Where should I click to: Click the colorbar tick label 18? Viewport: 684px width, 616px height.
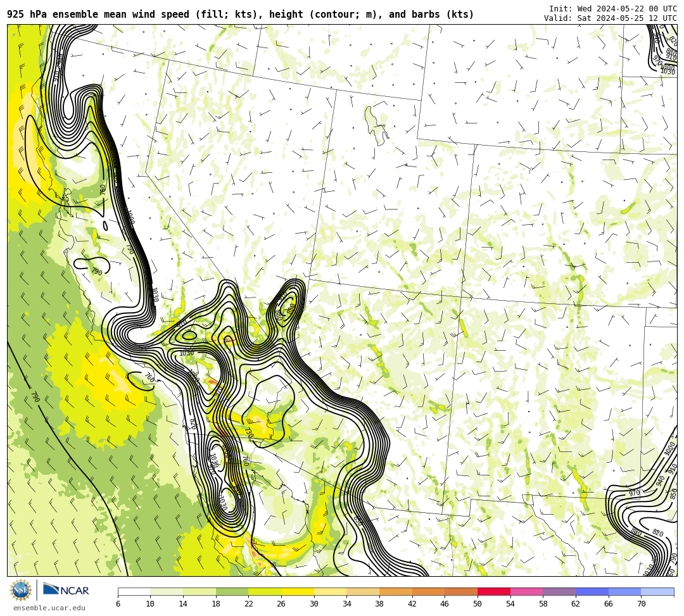(x=216, y=604)
